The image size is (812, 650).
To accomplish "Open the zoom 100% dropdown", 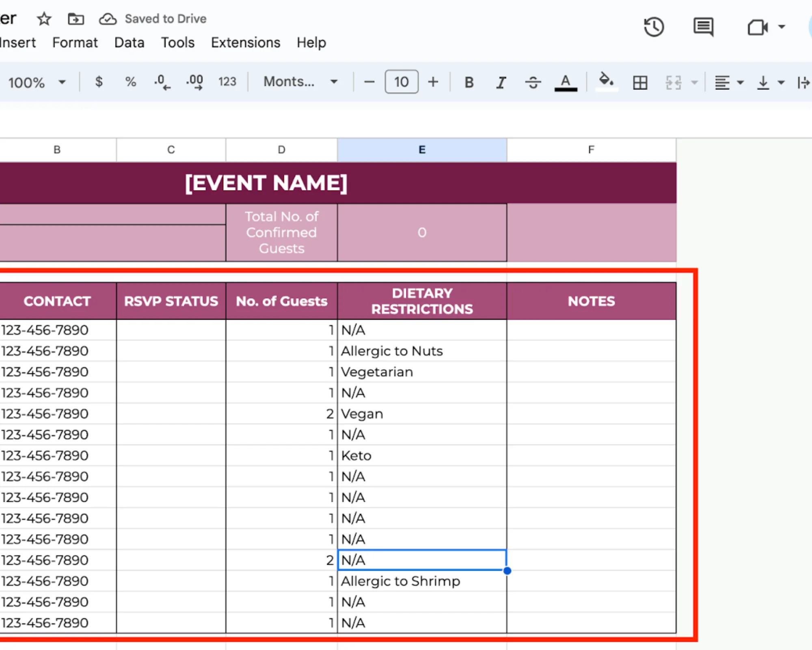I will tap(37, 82).
